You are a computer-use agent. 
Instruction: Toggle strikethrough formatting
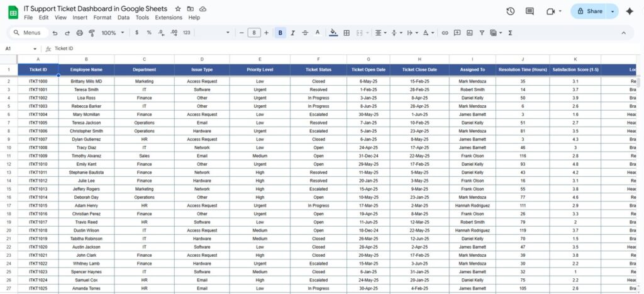tap(305, 33)
